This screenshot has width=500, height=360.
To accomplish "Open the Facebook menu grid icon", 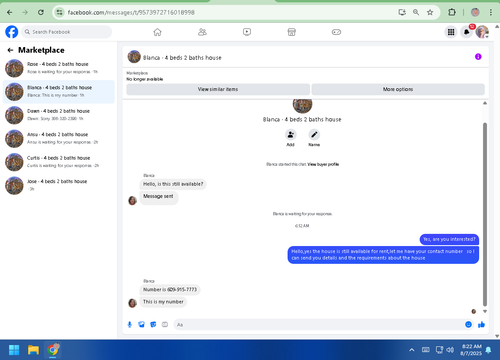I will 451,32.
